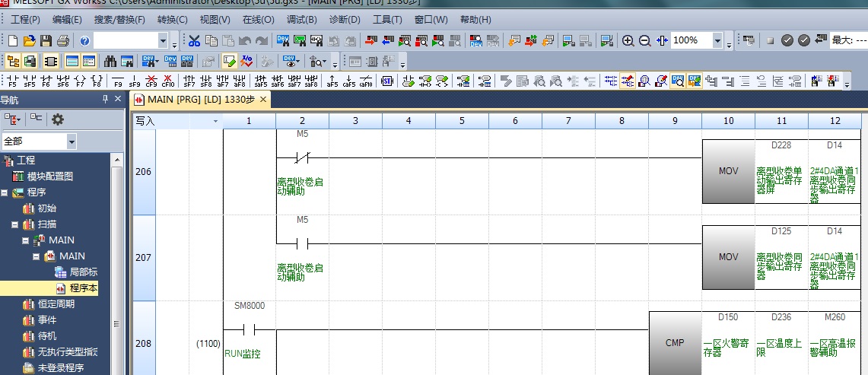
Task: Open navigation settings gear icon
Action: (57, 119)
